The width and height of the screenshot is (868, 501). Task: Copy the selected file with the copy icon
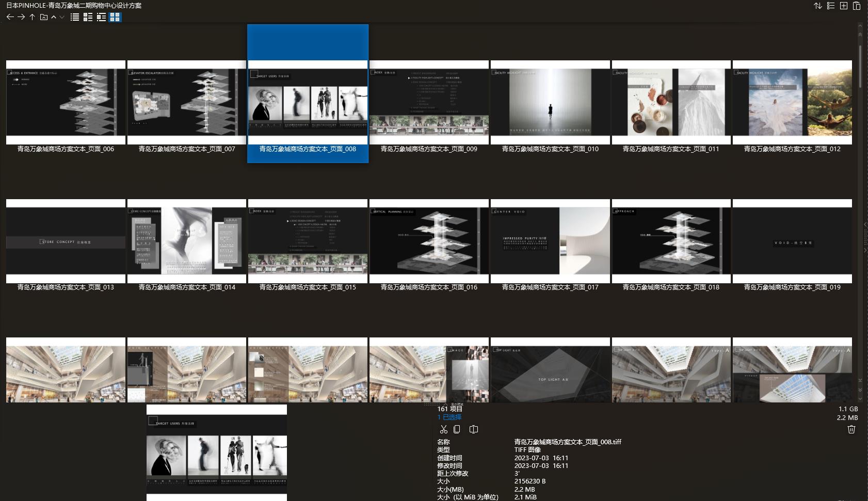pyautogui.click(x=457, y=429)
